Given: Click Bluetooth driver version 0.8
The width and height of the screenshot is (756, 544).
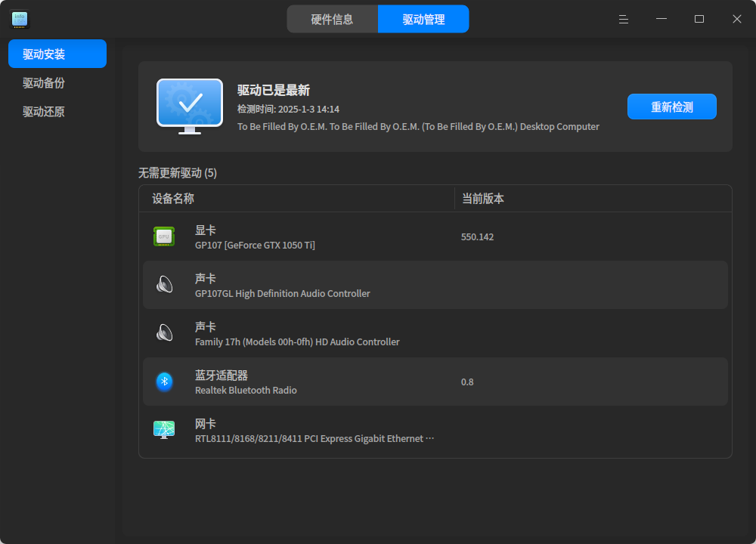Looking at the screenshot, I should 467,382.
